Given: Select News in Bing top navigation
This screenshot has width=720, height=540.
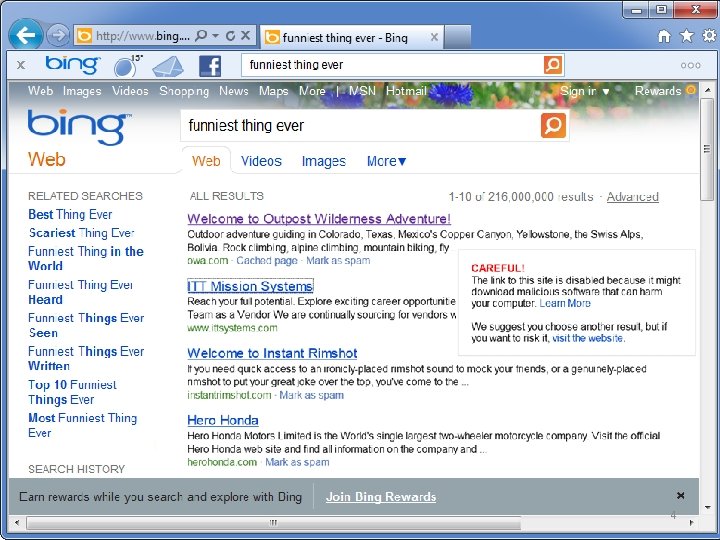Looking at the screenshot, I should point(234,91).
